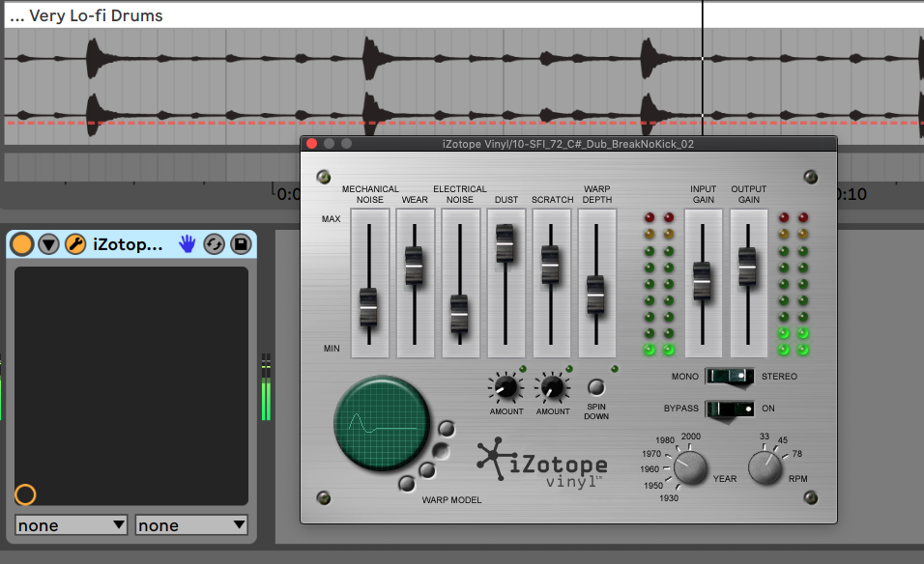Select the bottom-most Warp Model button
The image size is (924, 564).
tap(407, 484)
